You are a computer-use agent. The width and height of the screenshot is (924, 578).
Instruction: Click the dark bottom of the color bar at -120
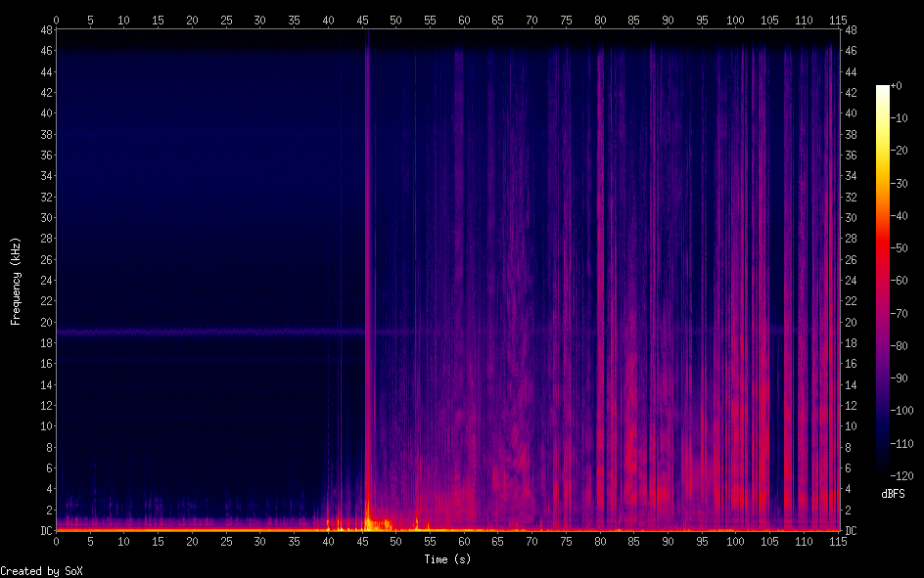tap(883, 472)
